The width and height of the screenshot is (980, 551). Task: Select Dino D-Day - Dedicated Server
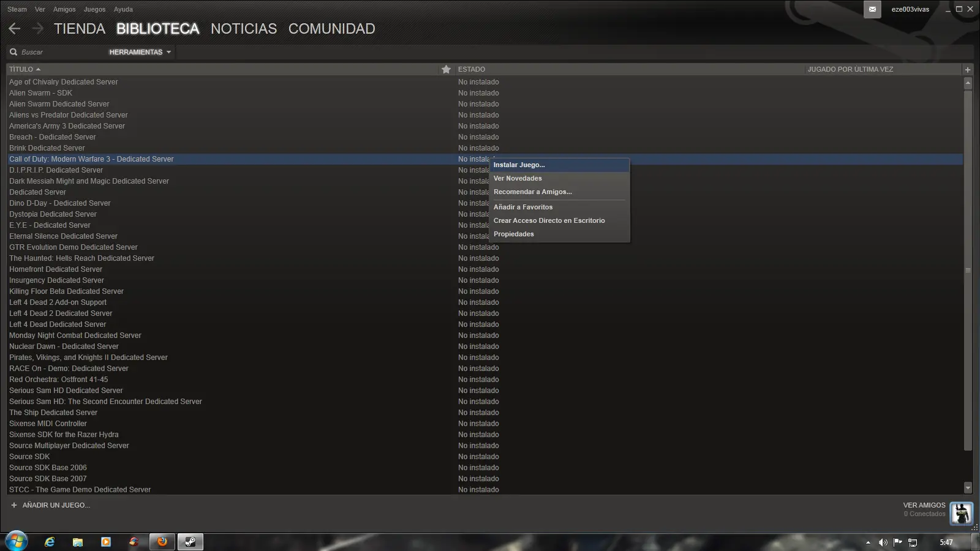[x=60, y=203]
